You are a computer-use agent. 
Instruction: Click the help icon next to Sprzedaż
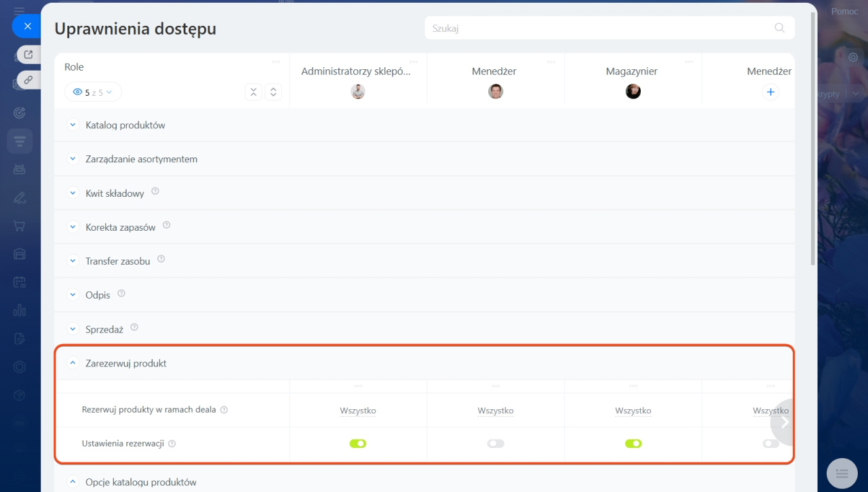click(x=134, y=328)
